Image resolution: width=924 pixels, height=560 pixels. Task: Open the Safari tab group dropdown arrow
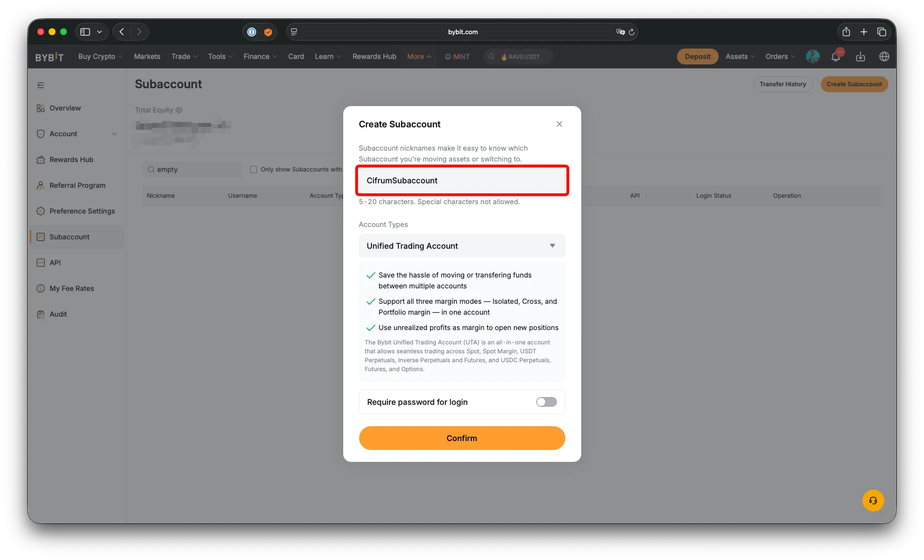click(x=99, y=32)
